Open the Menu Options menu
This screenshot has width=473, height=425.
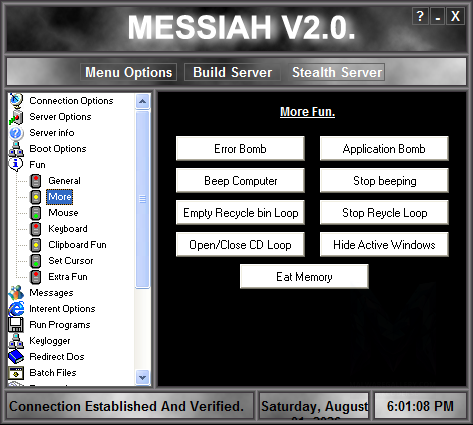click(128, 72)
